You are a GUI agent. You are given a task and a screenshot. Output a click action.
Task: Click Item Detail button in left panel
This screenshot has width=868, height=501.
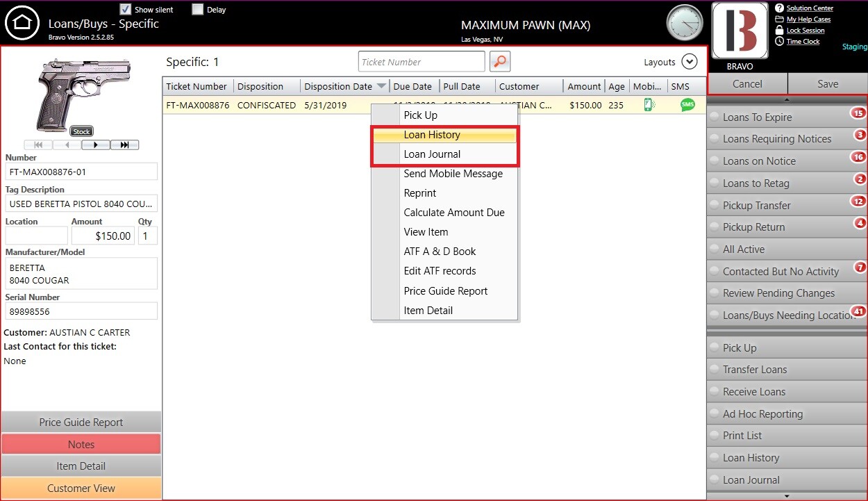[x=81, y=466]
